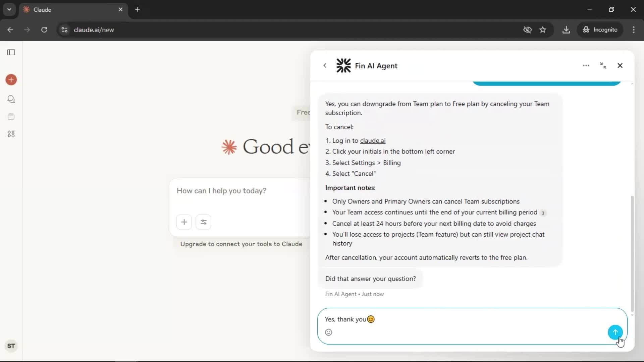Navigate forward in the browser
The image size is (644, 362).
tap(27, 30)
